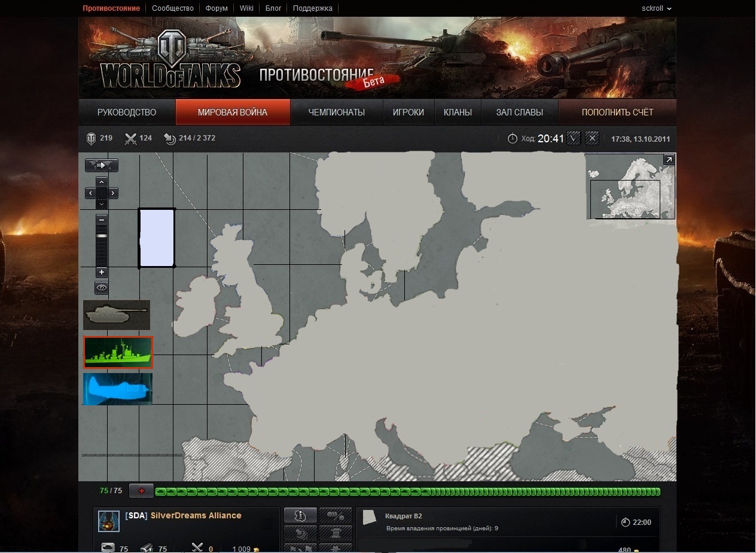Click the SDA clan emblem avatar
Screen dimensions: 756x553
108,521
